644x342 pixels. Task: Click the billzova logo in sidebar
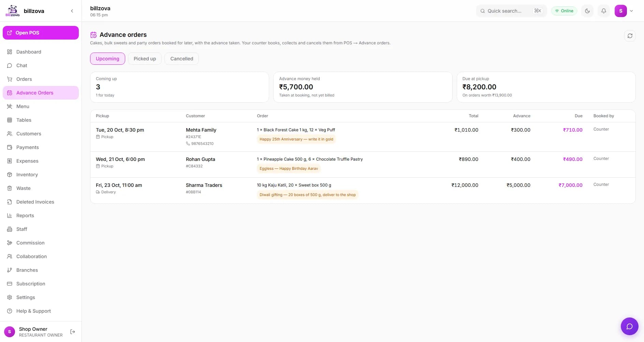(13, 11)
